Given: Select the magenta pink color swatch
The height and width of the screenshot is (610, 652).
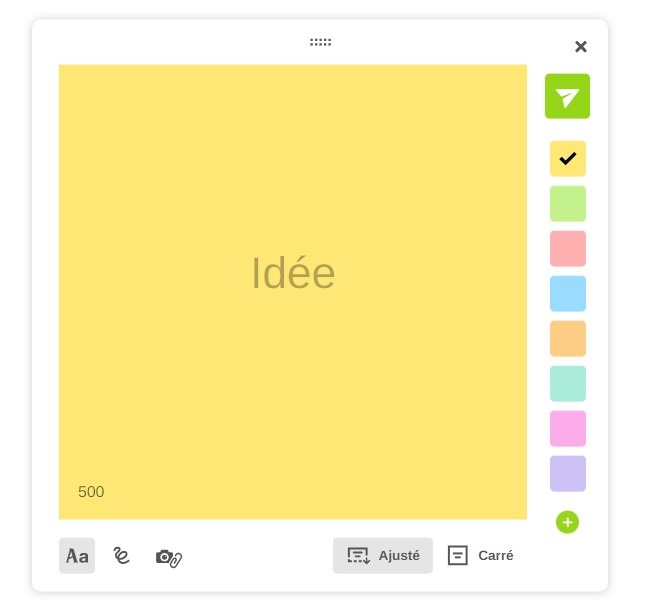Looking at the screenshot, I should 567,428.
